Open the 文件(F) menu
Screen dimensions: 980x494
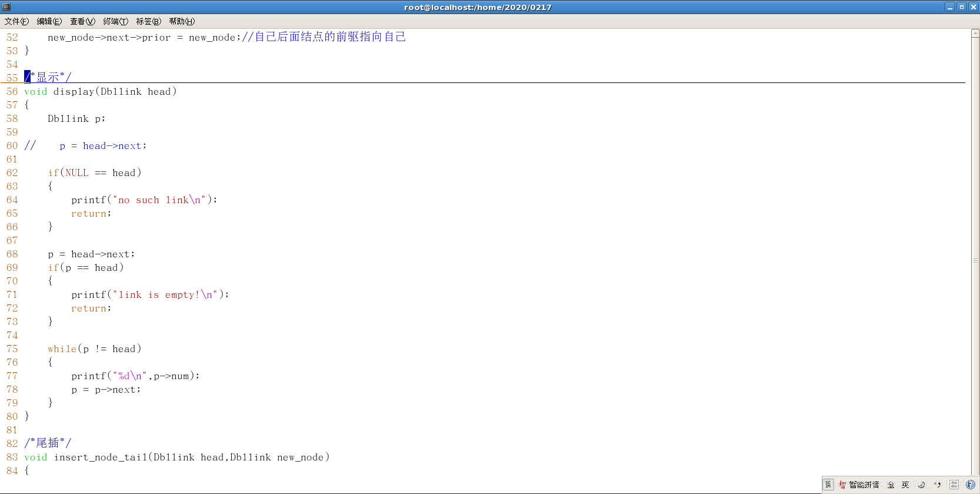tap(16, 21)
